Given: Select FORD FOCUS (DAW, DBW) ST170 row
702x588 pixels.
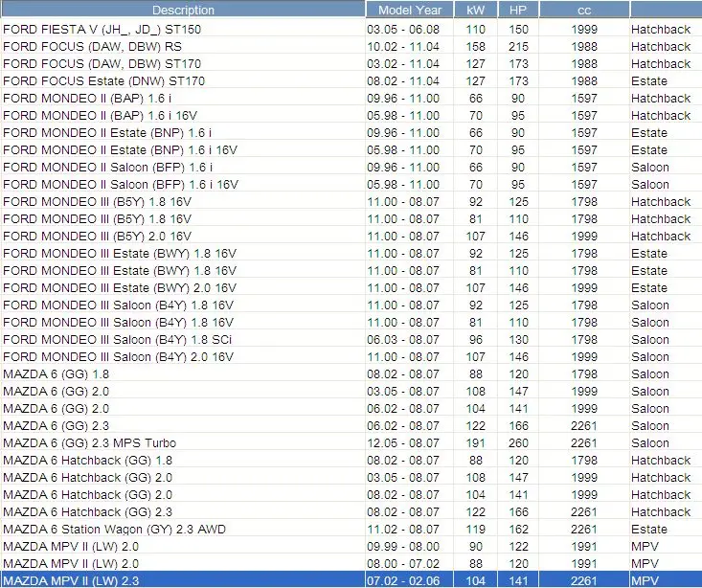Looking at the screenshot, I should click(351, 64).
